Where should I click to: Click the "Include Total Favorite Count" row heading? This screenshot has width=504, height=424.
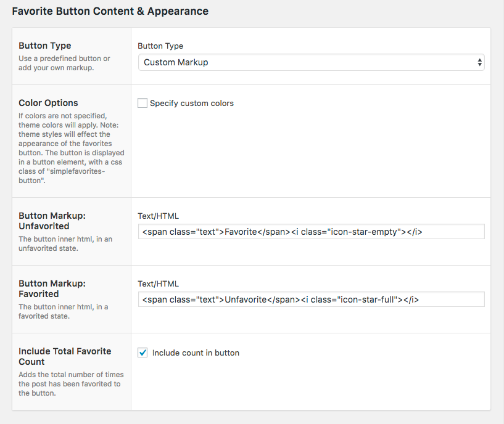click(65, 356)
